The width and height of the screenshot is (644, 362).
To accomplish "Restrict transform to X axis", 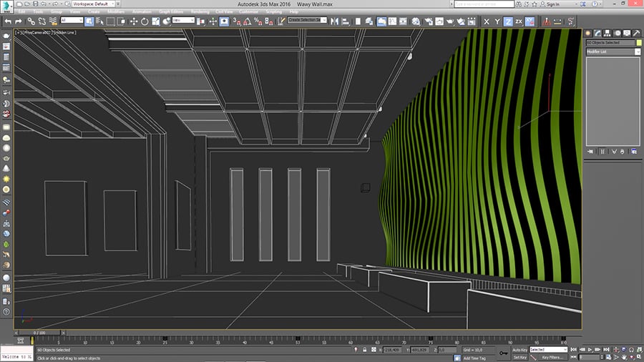I will click(487, 21).
